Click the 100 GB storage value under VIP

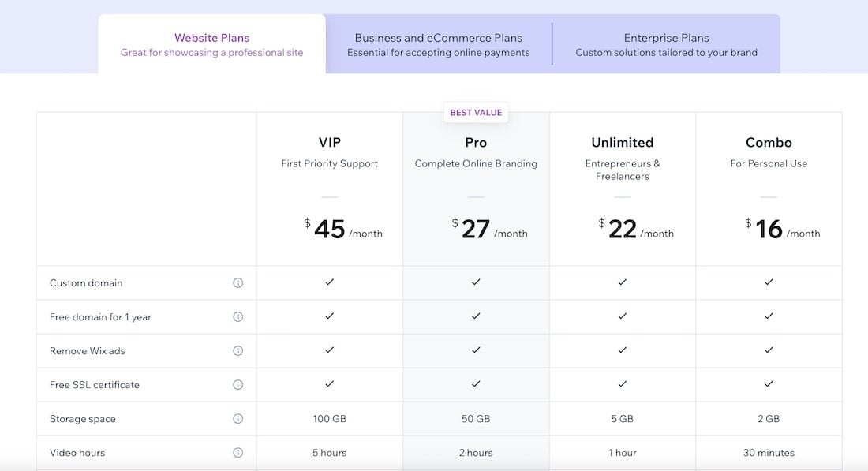[329, 418]
